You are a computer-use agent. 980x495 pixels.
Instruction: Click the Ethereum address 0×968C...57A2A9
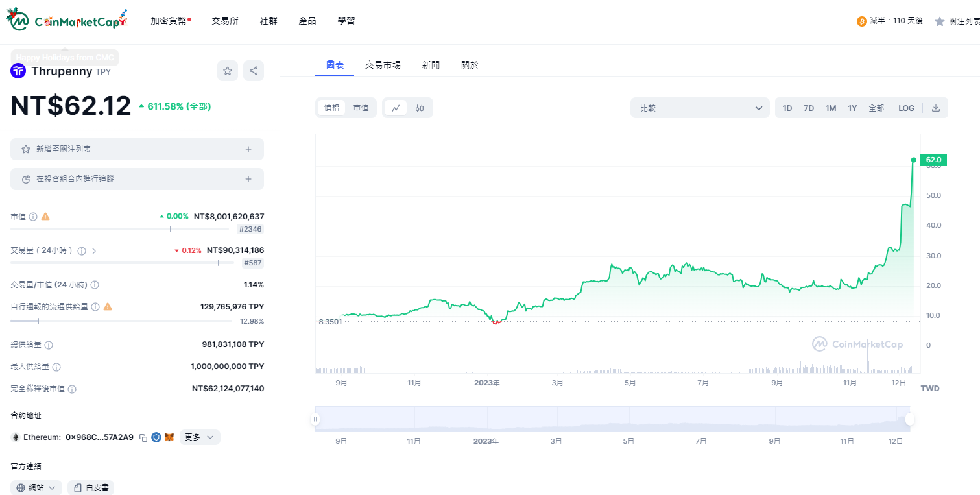[99, 437]
